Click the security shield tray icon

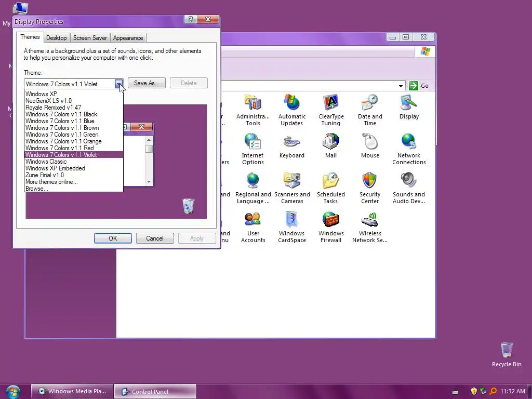point(474,391)
